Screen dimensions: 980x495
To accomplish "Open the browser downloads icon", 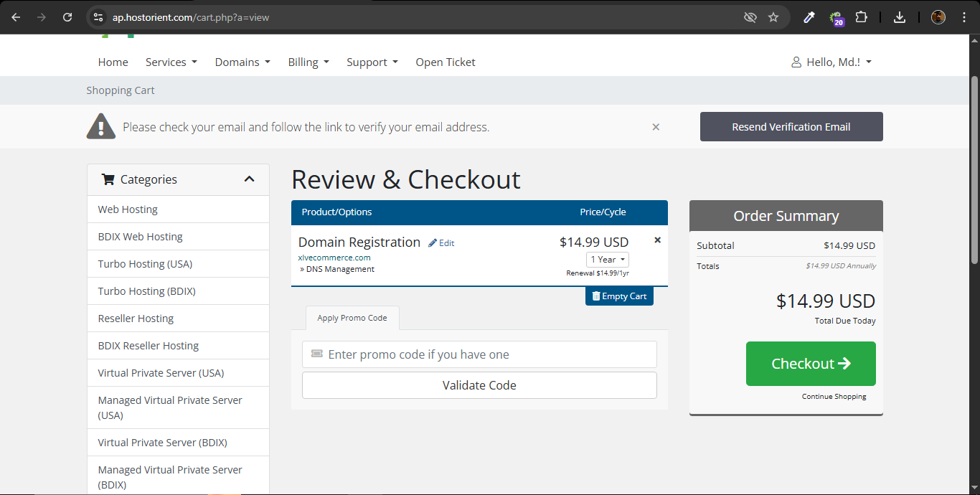I will pos(900,17).
